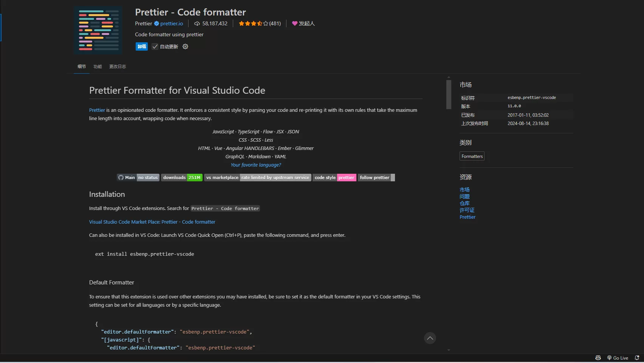Switch to the 细节 details tab
This screenshot has width=644, height=363.
(82, 66)
